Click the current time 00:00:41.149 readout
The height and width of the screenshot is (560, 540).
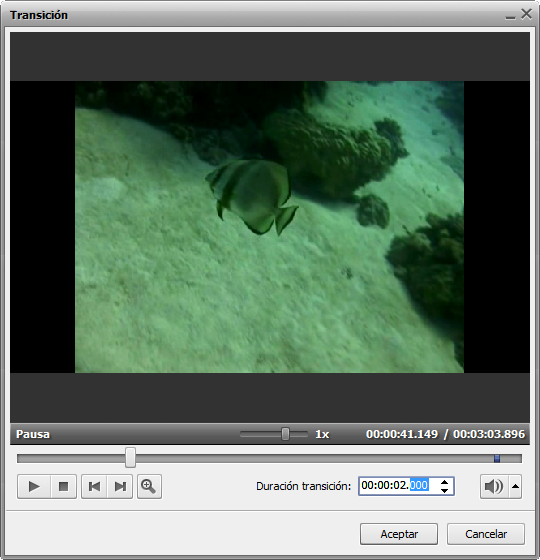402,434
